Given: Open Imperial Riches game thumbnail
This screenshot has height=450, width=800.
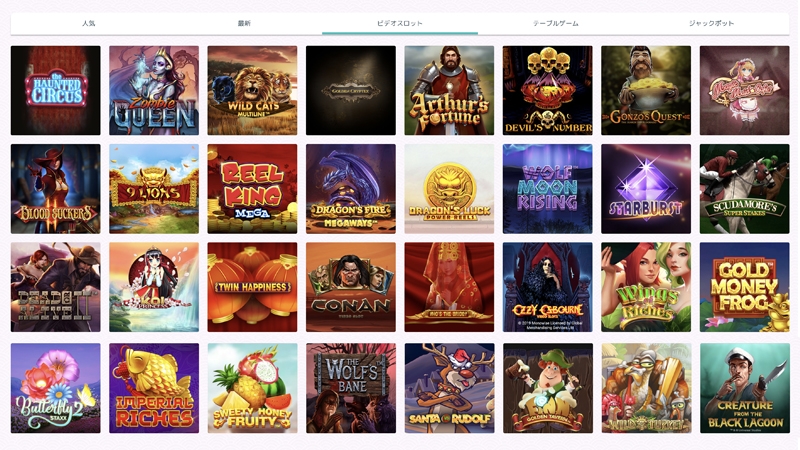Looking at the screenshot, I should (x=154, y=388).
